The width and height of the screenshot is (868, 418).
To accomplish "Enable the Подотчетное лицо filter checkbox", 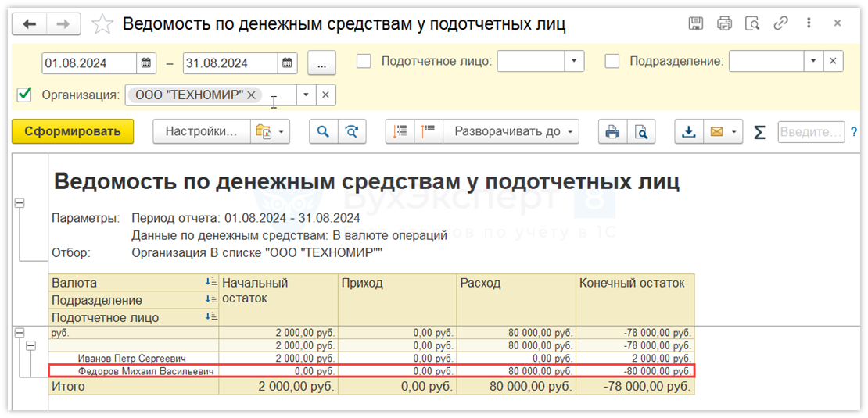I will point(364,62).
